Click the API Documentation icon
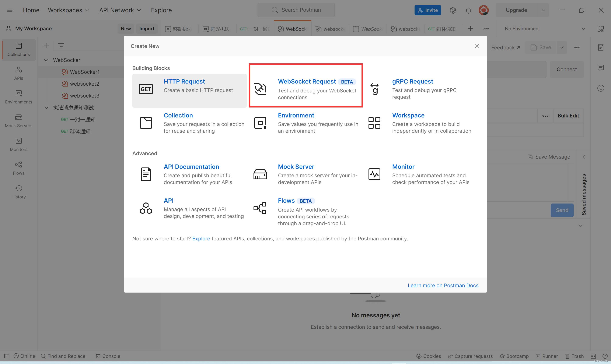Image resolution: width=611 pixels, height=364 pixels. coord(146,174)
